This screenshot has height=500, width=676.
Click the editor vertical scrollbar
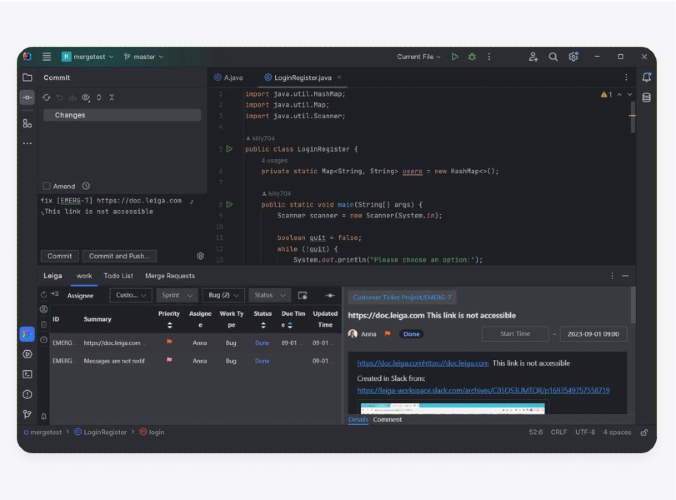tap(633, 117)
